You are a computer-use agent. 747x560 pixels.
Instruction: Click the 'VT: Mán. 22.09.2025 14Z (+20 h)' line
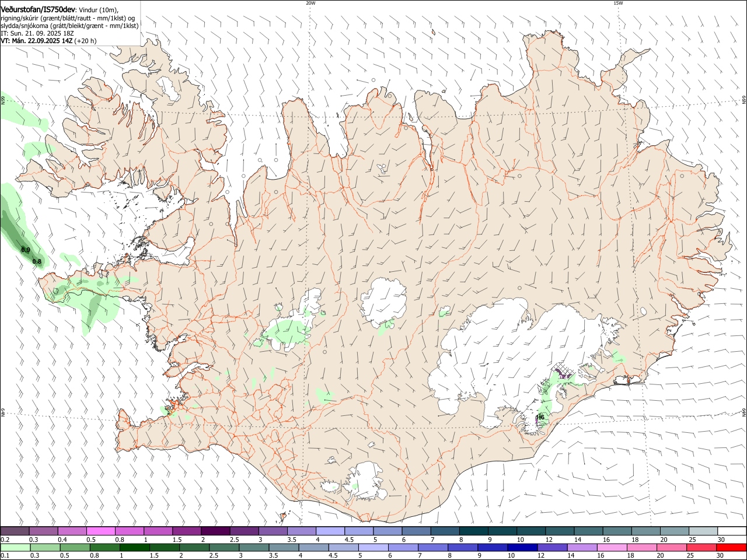(48, 41)
